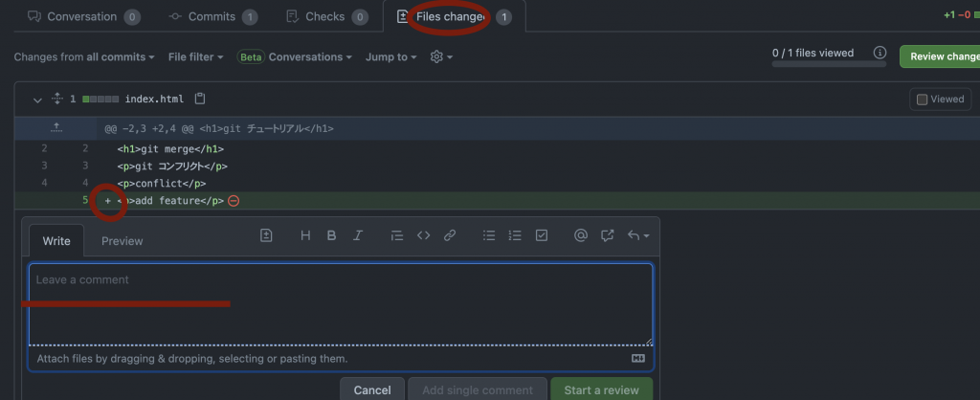Insert a link using the chain icon

tap(450, 235)
